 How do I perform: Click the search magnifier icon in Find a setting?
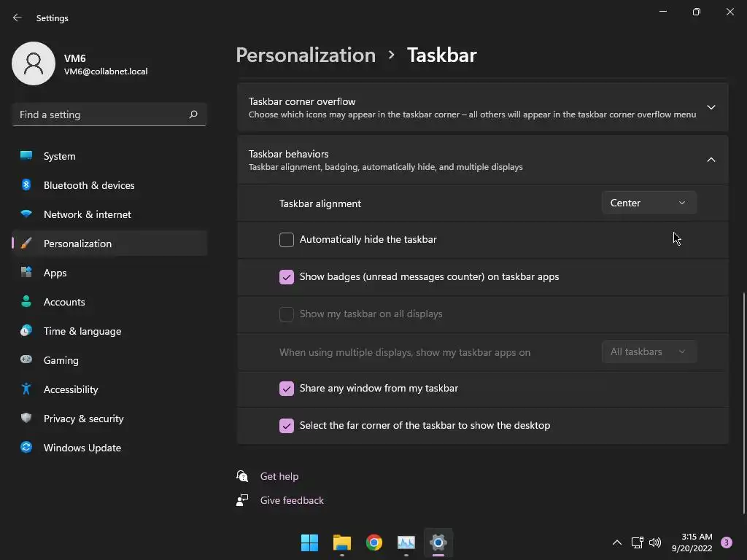coord(193,114)
